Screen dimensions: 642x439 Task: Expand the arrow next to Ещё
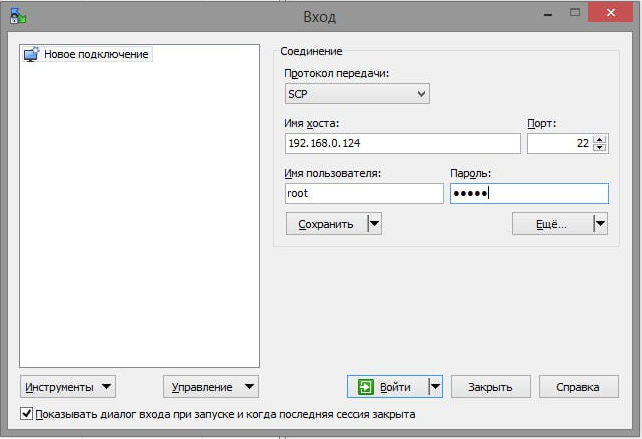click(599, 224)
